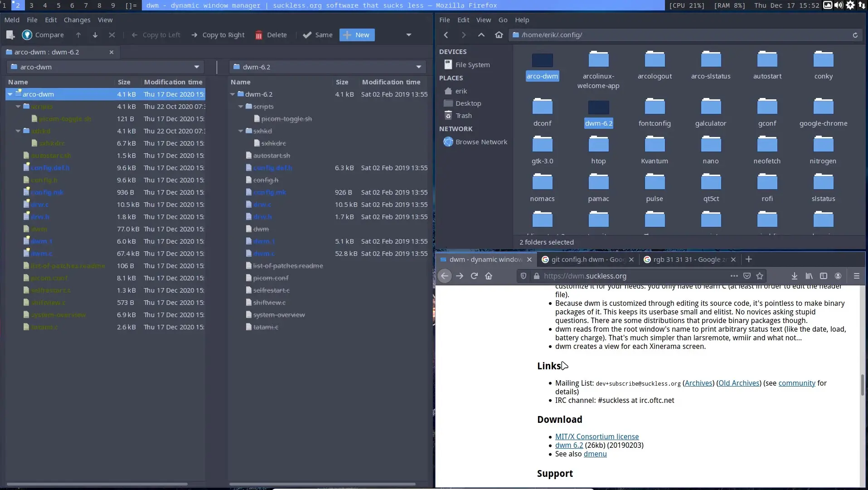Switch to dwm tag 3
868x490 pixels.
point(31,5)
